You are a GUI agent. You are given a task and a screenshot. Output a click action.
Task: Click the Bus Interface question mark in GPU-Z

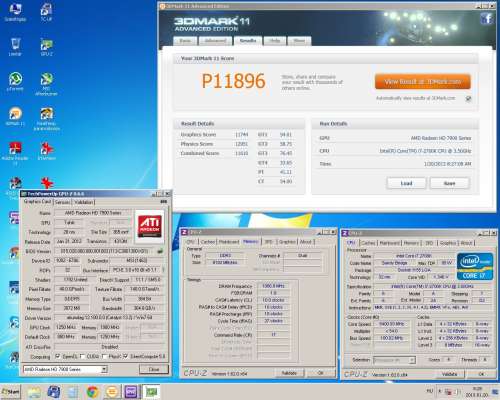pos(163,270)
